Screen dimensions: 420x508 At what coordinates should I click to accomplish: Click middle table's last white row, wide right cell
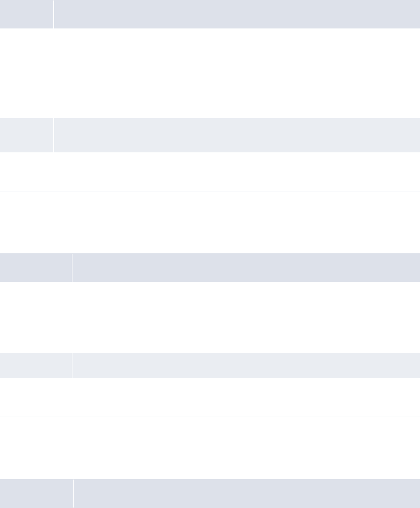(x=246, y=397)
